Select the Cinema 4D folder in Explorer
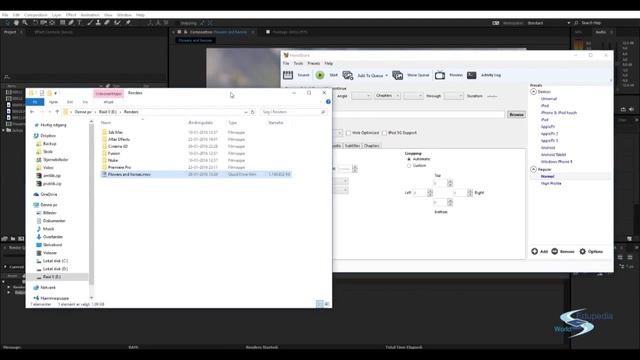This screenshot has width=640, height=360. tap(118, 146)
